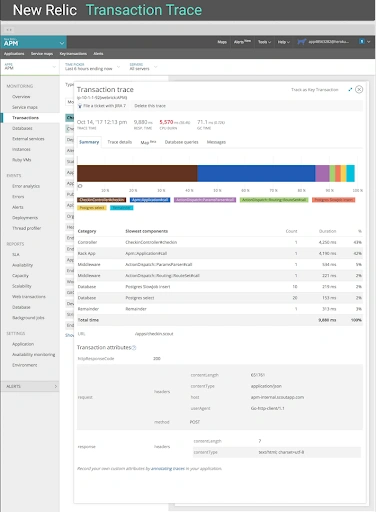Image resolution: width=376 pixels, height=512 pixels.
Task: Go to Alerts in the sub navigation
Action: (x=98, y=54)
